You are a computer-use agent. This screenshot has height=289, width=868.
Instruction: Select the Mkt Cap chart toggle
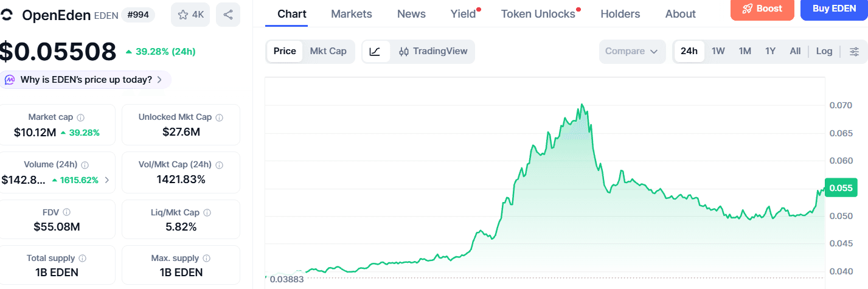point(328,51)
